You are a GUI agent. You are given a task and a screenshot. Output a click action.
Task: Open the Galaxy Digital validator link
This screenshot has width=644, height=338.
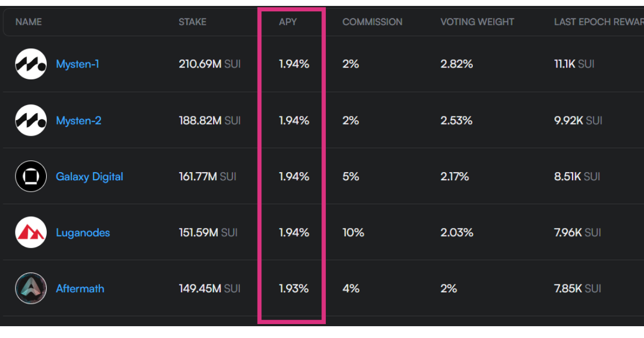(89, 177)
